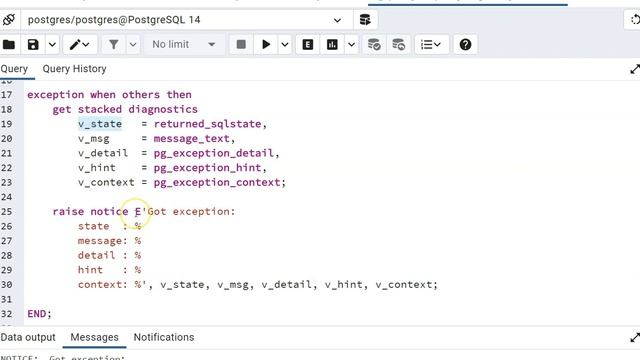This screenshot has height=360, width=640.
Task: Click message_text on line 20
Action: [191, 138]
